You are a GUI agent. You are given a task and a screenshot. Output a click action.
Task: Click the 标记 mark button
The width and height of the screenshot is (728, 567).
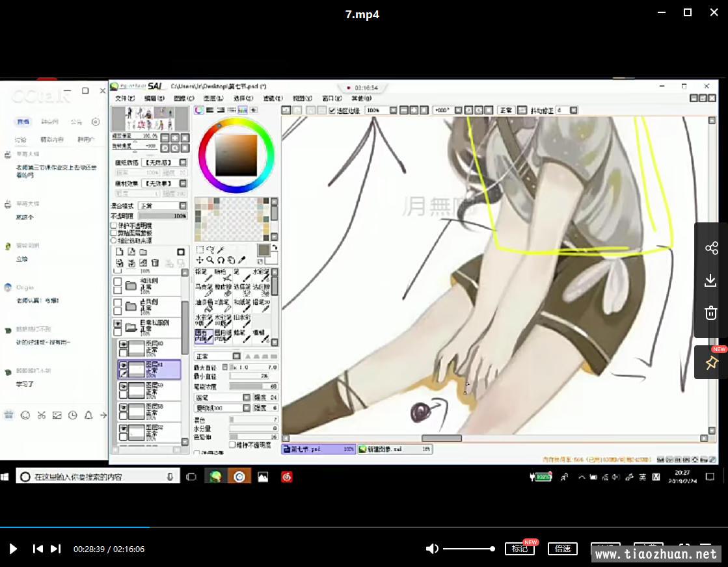[x=520, y=549]
